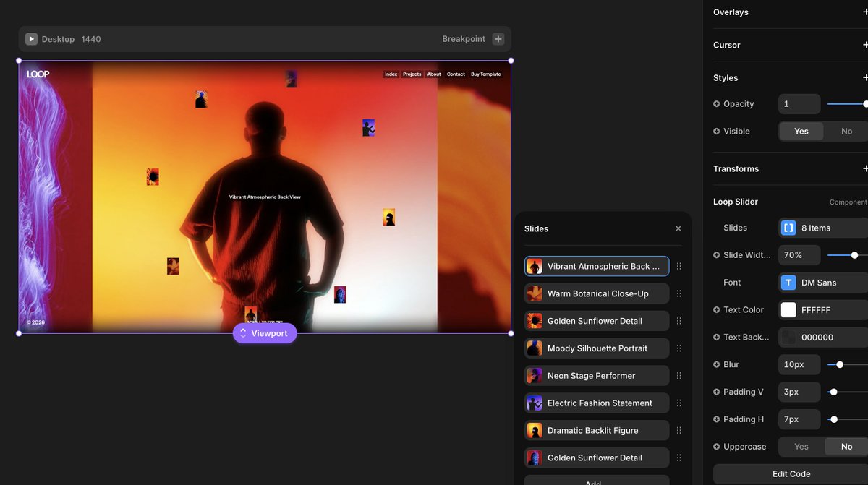This screenshot has width=868, height=485.
Task: Click the Slide Width slider handle
Action: pos(855,255)
